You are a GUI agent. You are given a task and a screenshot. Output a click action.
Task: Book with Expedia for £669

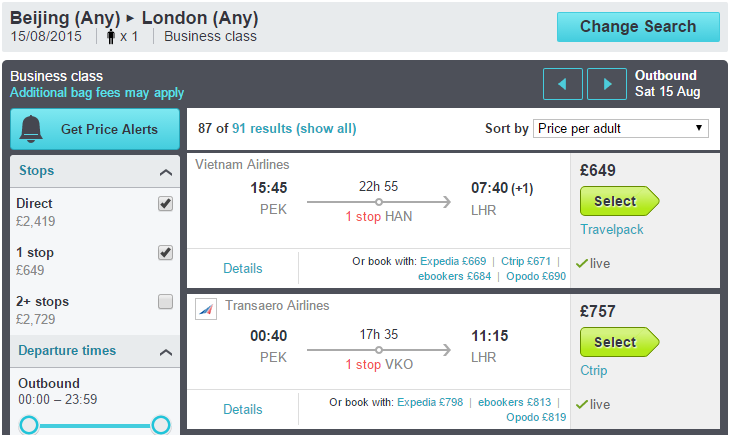coord(453,261)
